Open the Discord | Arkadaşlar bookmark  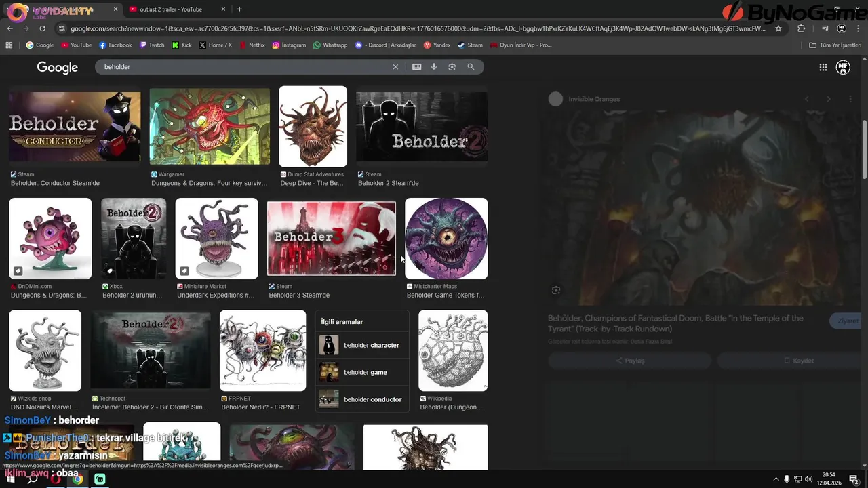(386, 45)
